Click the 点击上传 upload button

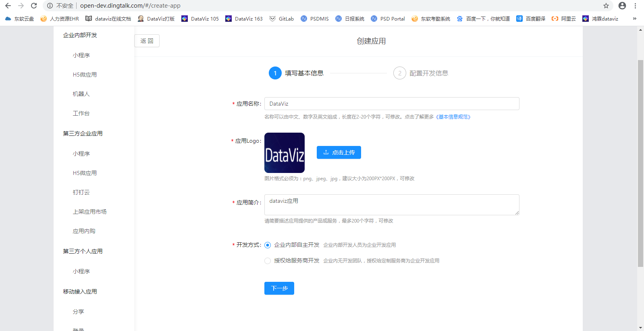339,152
